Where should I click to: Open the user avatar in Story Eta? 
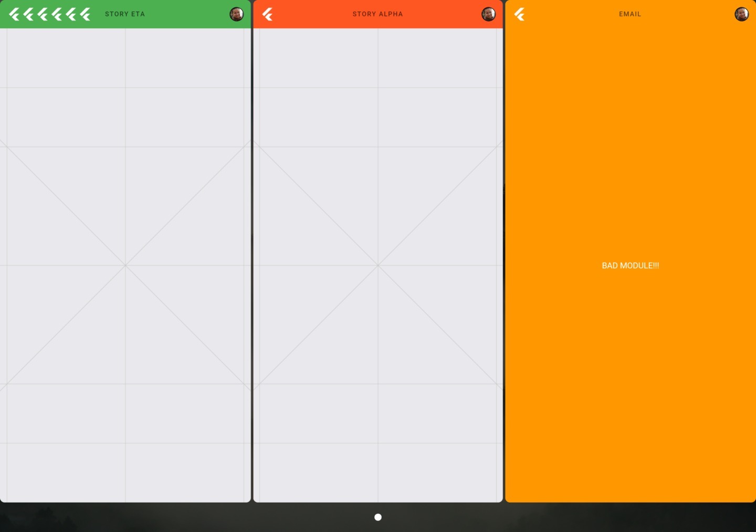click(x=237, y=14)
